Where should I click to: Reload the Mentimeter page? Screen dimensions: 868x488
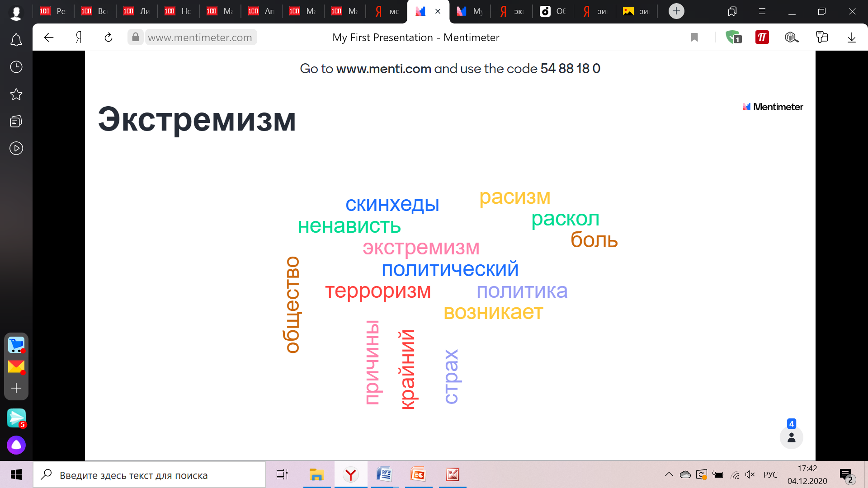pyautogui.click(x=108, y=38)
